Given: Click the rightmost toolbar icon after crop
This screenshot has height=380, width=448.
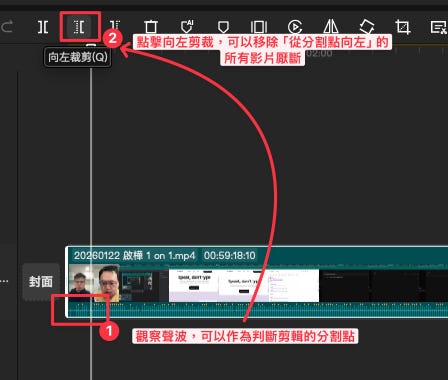Looking at the screenshot, I should pos(438,27).
